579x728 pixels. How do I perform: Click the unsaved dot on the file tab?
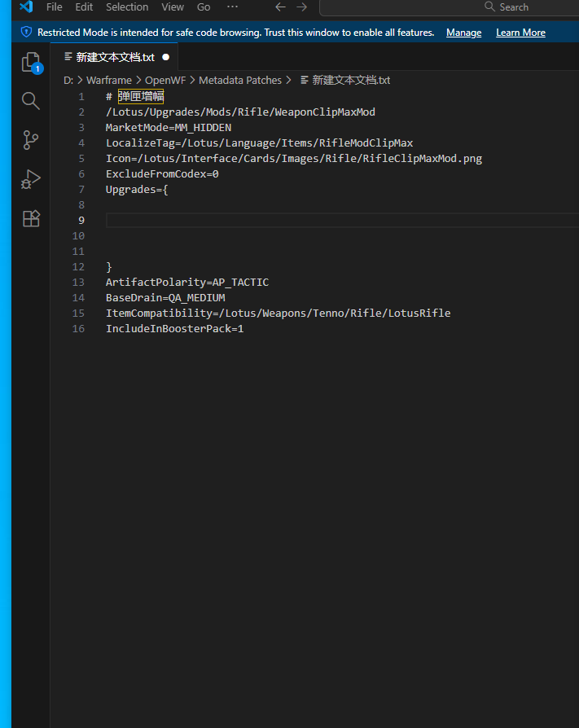pyautogui.click(x=166, y=58)
